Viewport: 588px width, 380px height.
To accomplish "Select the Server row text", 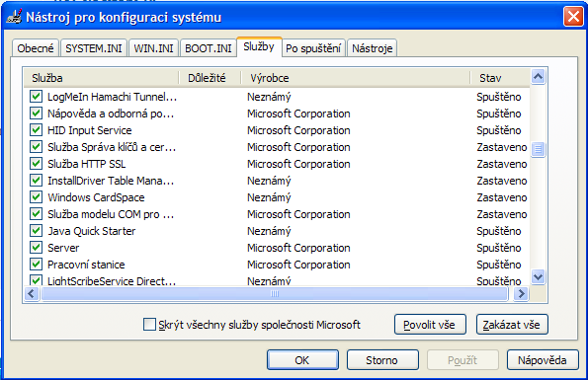I will point(63,248).
